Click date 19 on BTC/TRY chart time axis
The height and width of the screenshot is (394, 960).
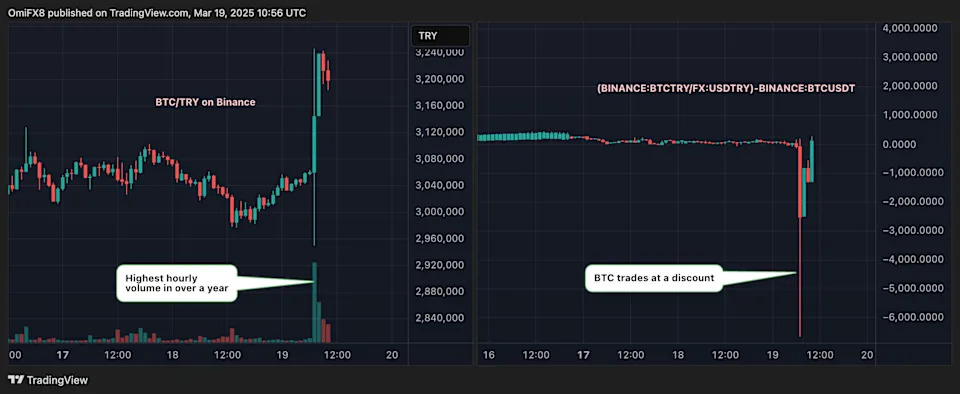[282, 354]
